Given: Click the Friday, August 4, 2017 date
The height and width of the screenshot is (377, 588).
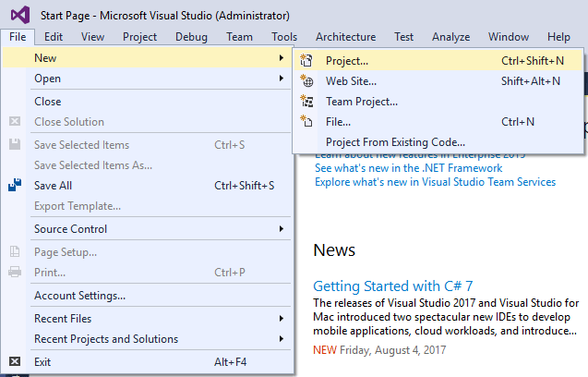Looking at the screenshot, I should pyautogui.click(x=392, y=350).
